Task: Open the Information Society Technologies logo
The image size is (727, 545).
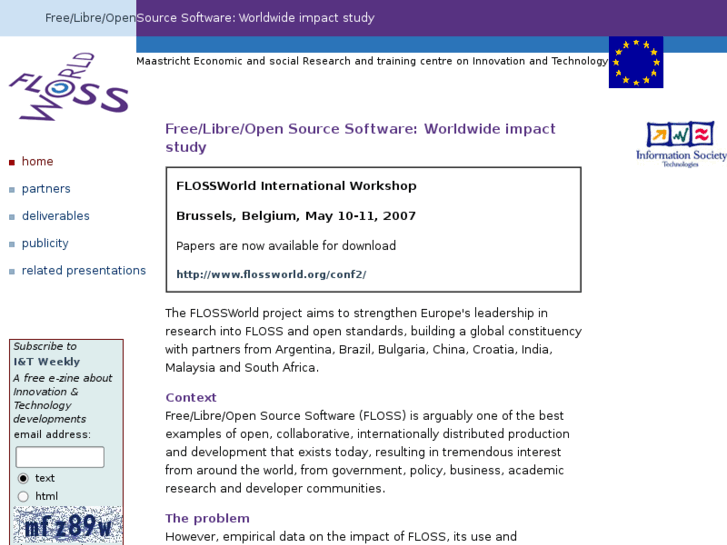Action: tap(681, 144)
